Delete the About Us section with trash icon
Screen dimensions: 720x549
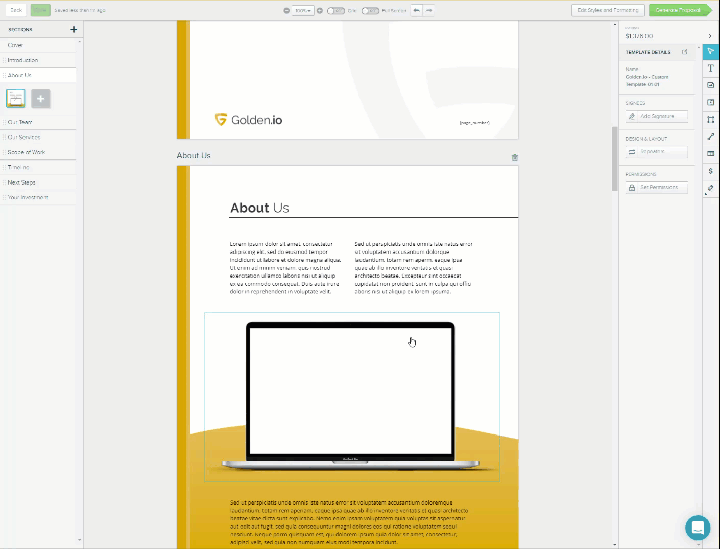point(515,157)
